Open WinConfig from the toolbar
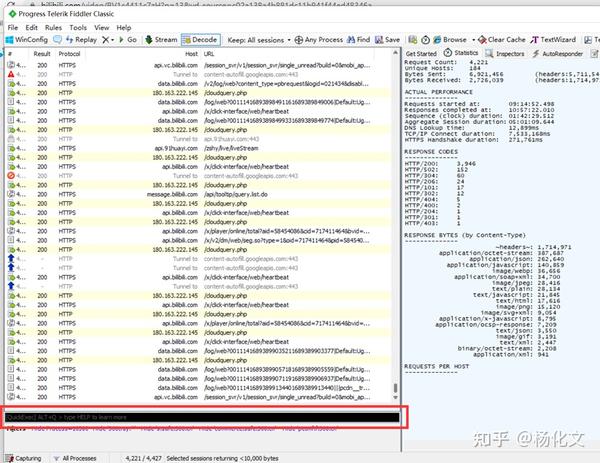Screen dimensions: 600x463 click(x=27, y=40)
